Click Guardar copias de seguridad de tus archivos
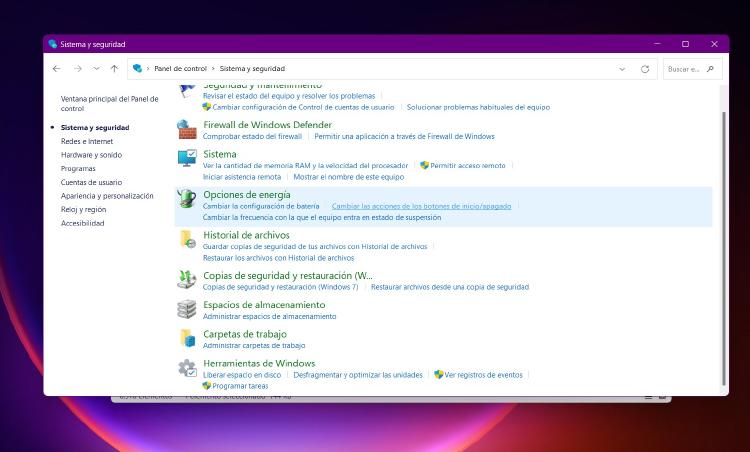 pyautogui.click(x=315, y=247)
